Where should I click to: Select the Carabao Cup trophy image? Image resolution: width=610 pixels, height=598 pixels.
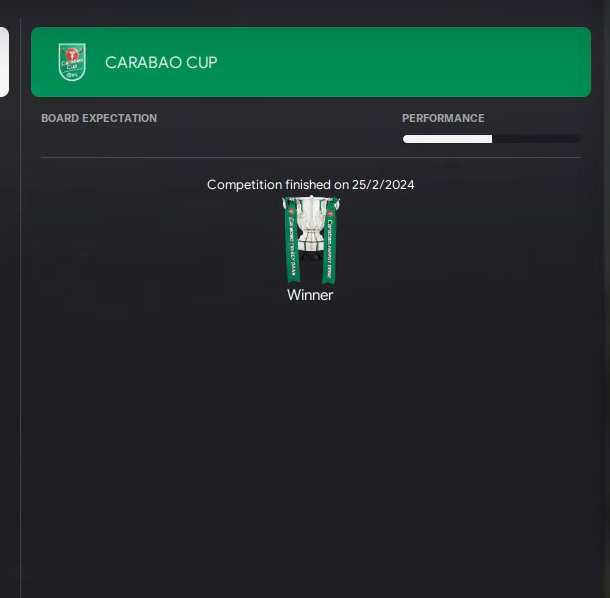(311, 240)
